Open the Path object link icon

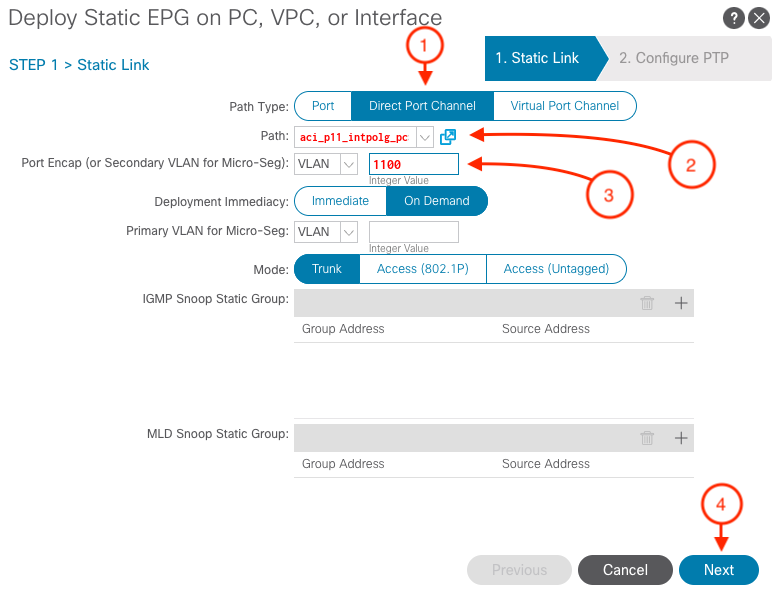pos(448,137)
